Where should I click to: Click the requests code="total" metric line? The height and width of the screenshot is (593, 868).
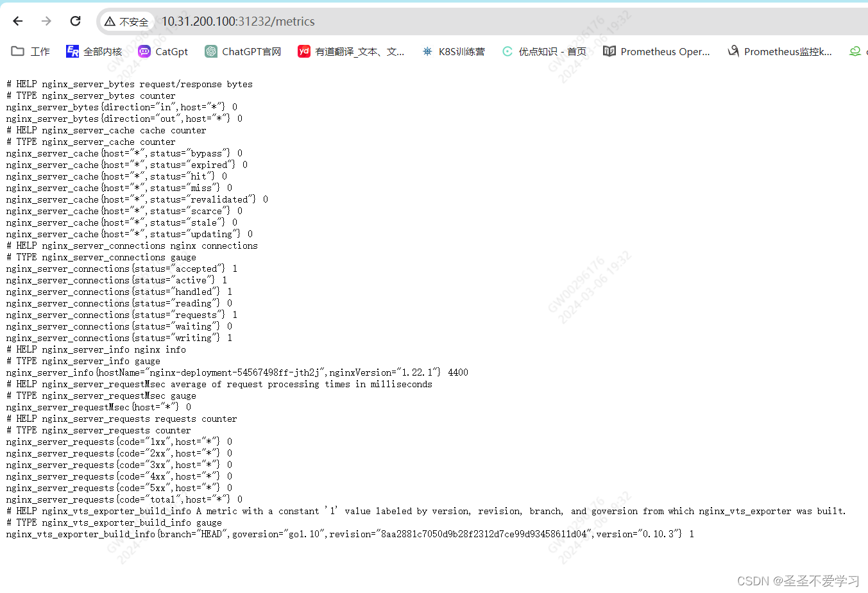[124, 499]
